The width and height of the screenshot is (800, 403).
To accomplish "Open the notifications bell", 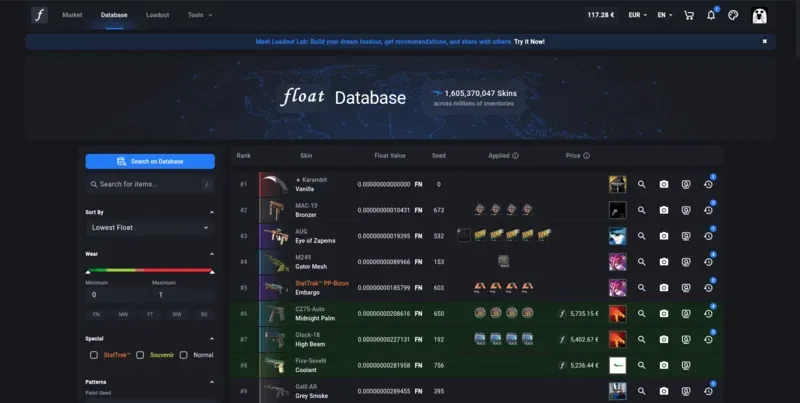I will 711,15.
